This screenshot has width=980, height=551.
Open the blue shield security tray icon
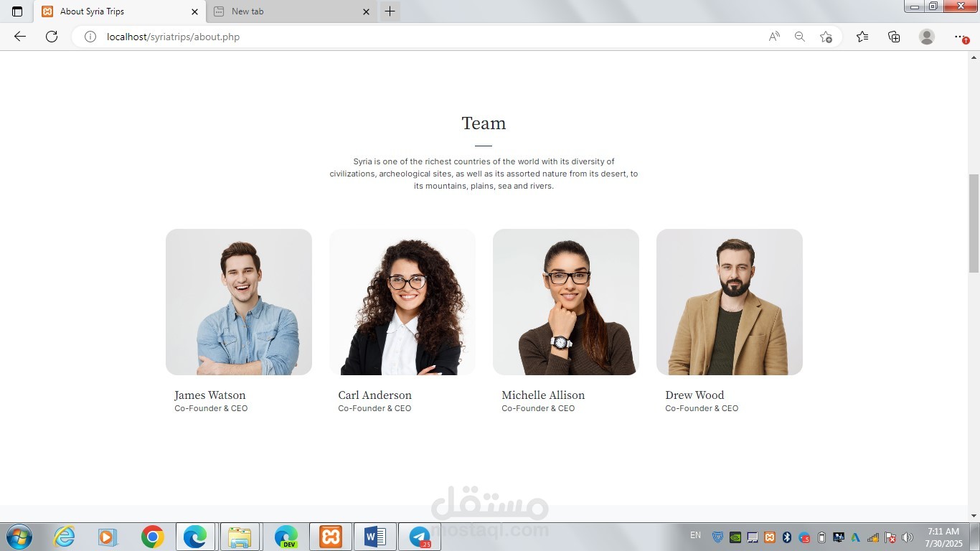pos(717,537)
